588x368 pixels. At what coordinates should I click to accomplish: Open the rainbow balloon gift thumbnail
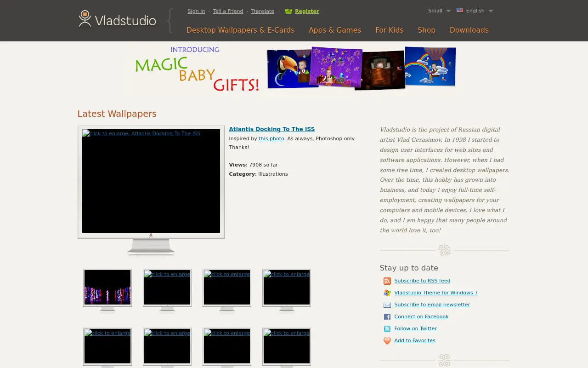(x=430, y=66)
